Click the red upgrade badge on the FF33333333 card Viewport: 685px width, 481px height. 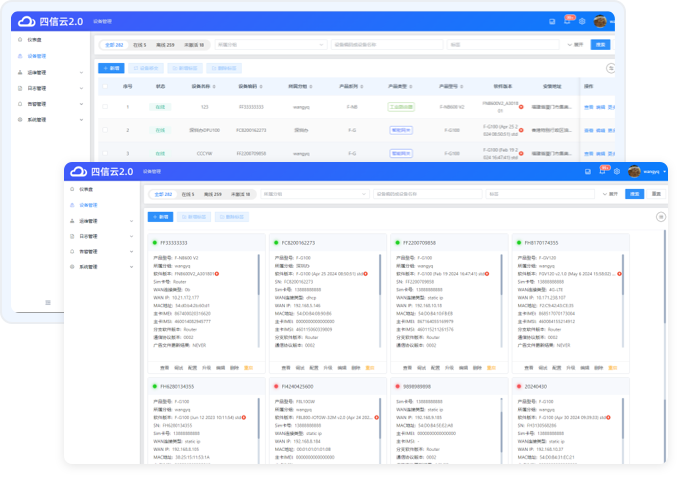point(217,274)
